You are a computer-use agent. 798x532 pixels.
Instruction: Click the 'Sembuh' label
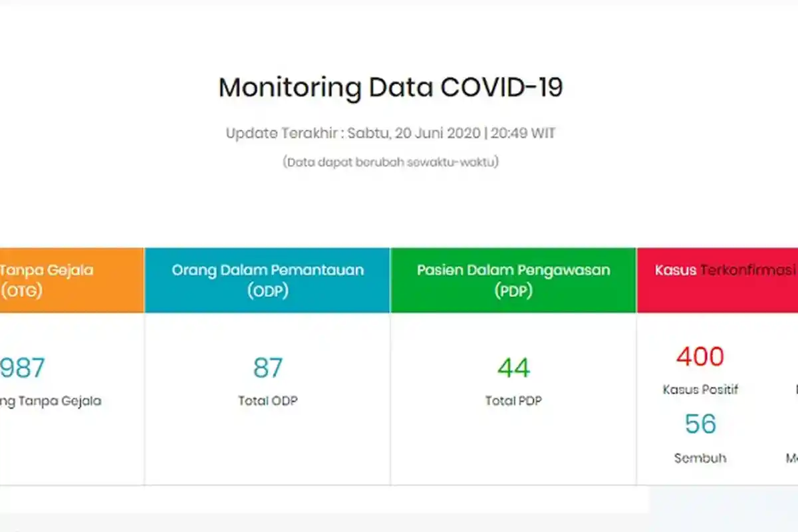pos(700,458)
